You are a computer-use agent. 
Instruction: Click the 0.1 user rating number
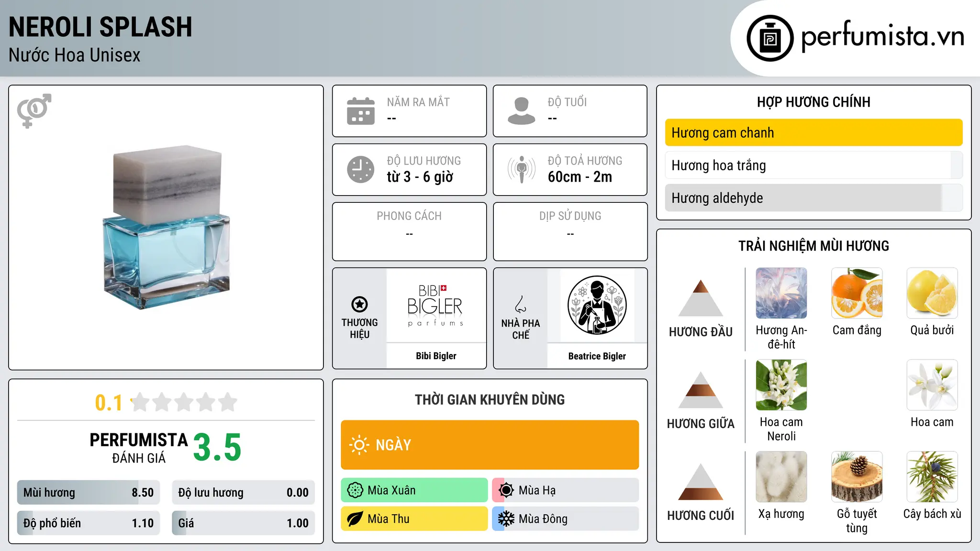[x=109, y=403]
